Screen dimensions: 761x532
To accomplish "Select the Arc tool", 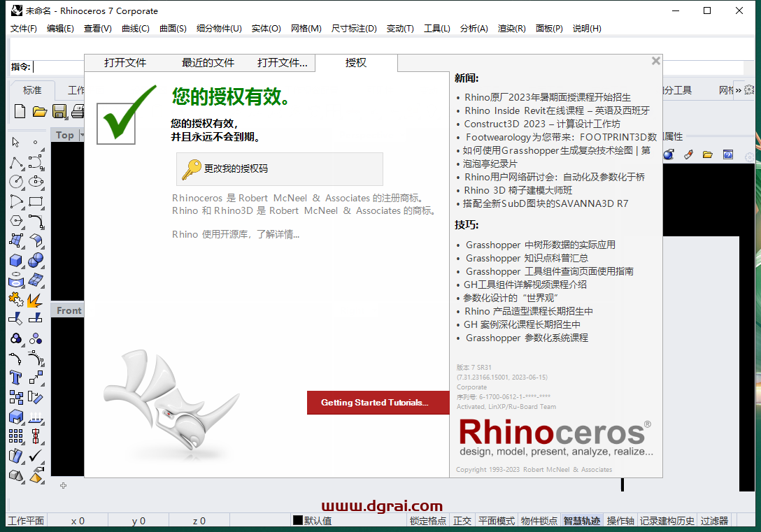I will coord(16,201).
